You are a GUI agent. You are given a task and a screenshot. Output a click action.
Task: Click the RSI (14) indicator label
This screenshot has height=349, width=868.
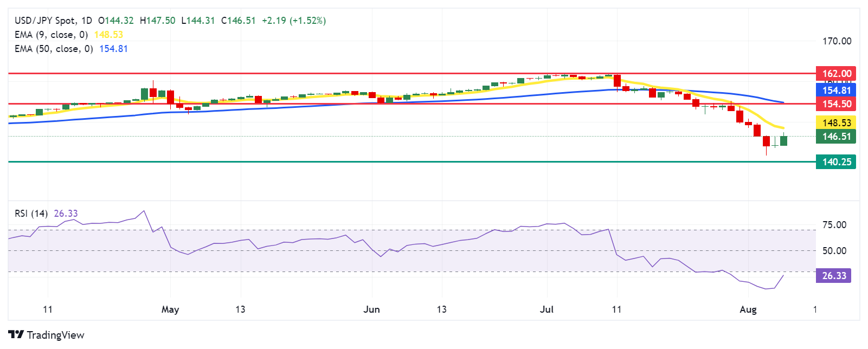coord(31,214)
